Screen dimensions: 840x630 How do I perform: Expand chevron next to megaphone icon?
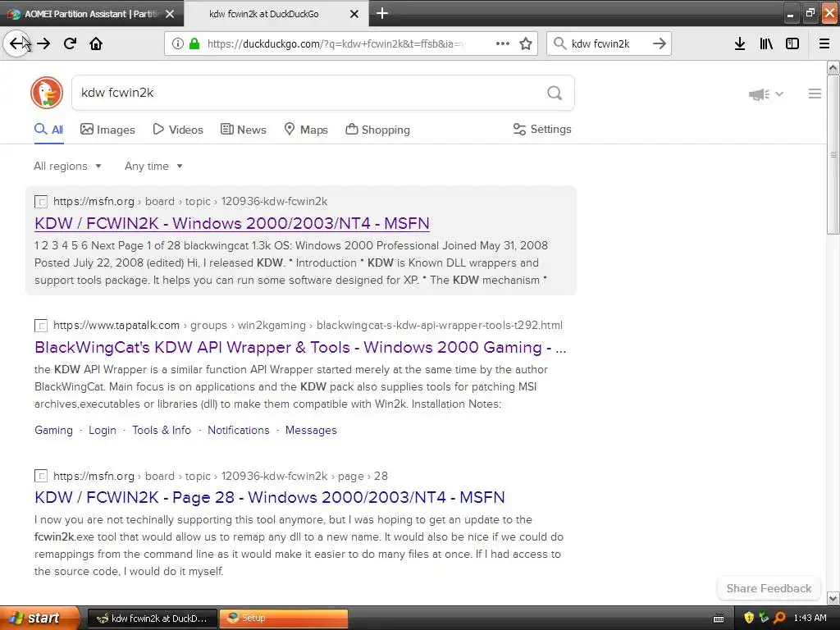[x=779, y=94]
